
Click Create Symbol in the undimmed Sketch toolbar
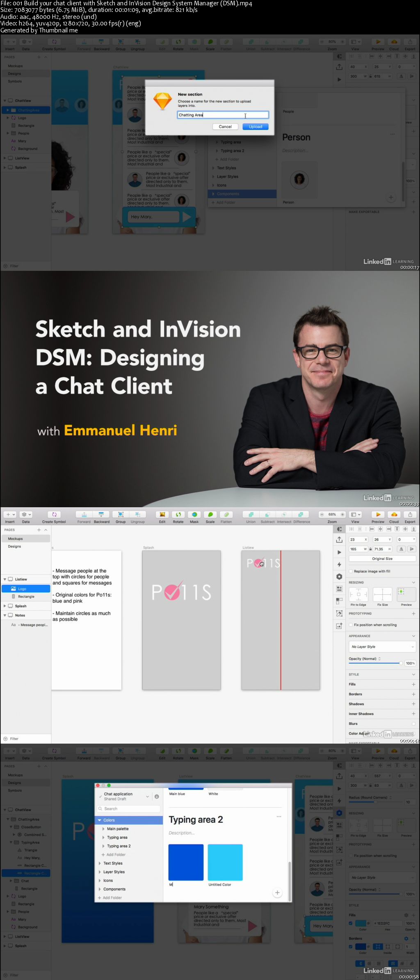[x=54, y=514]
